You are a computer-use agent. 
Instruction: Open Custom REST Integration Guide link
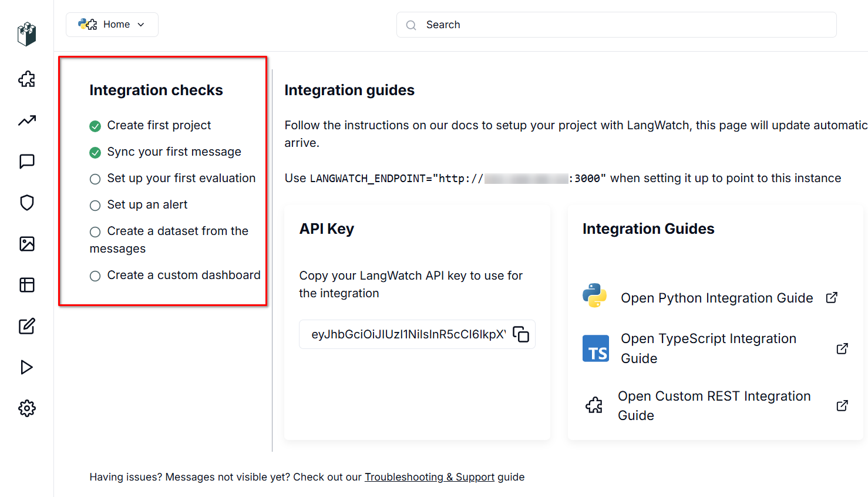pyautogui.click(x=714, y=405)
